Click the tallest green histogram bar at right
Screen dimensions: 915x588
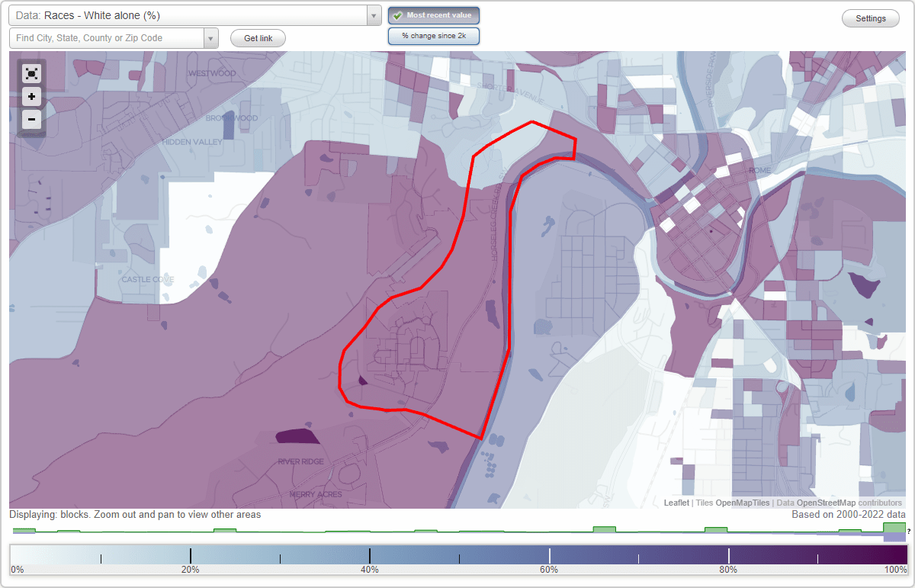pyautogui.click(x=894, y=528)
